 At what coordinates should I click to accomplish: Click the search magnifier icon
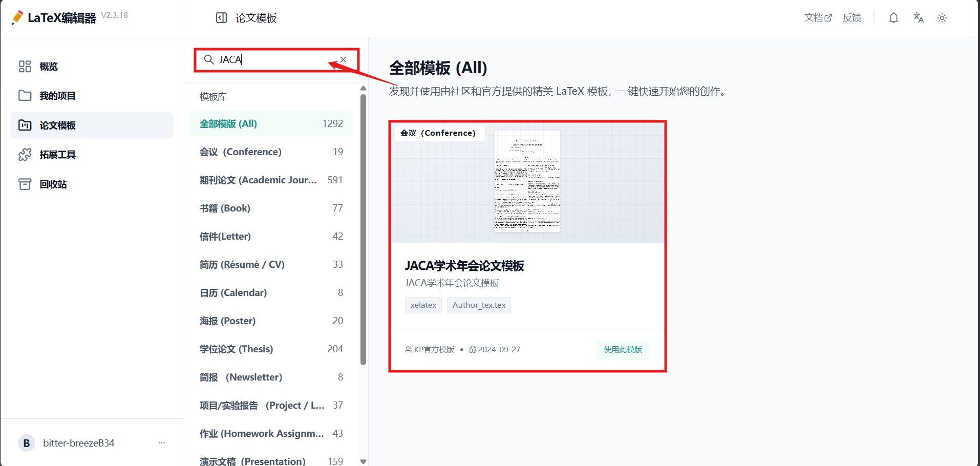(209, 60)
